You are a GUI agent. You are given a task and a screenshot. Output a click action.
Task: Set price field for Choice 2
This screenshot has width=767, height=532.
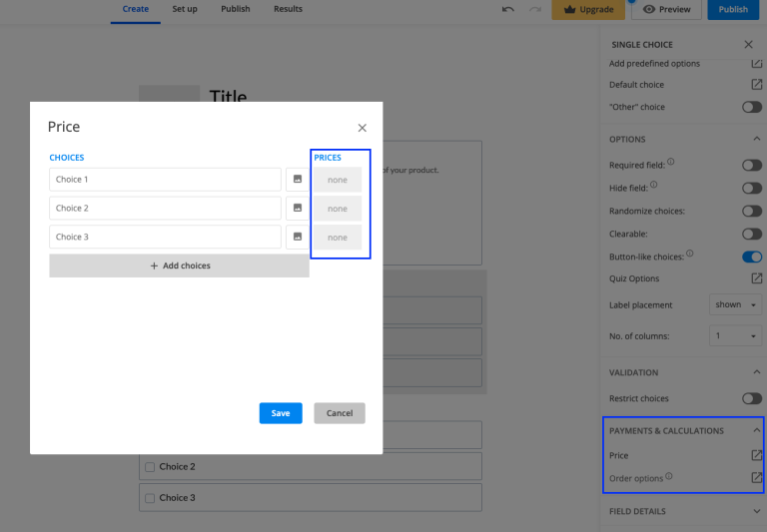[338, 209]
